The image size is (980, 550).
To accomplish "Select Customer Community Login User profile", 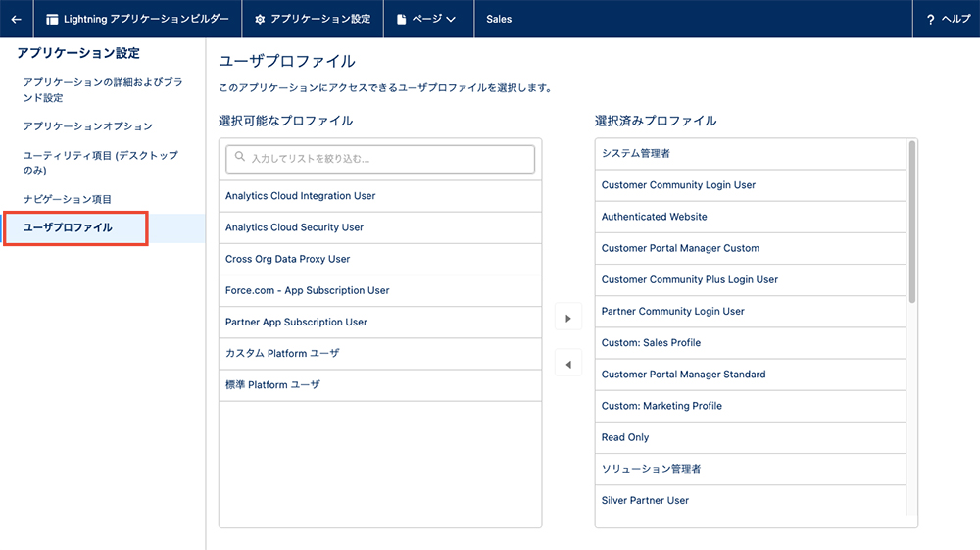I will (x=751, y=185).
